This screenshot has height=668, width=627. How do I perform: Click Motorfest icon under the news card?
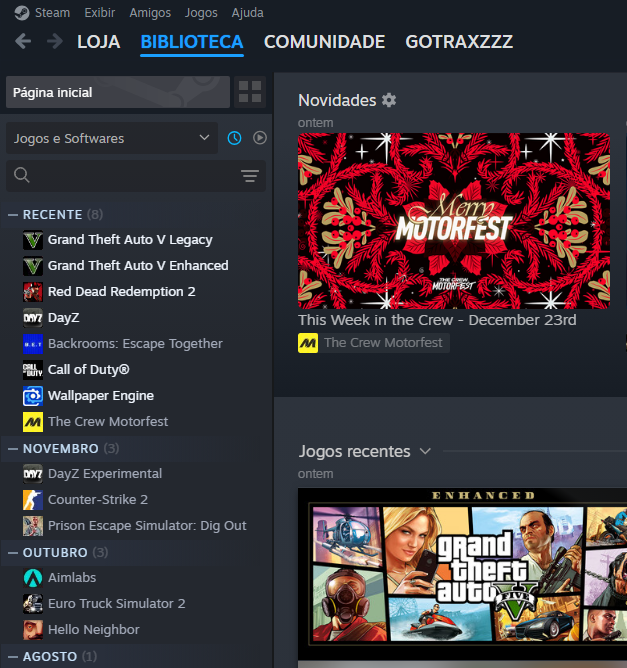pyautogui.click(x=308, y=343)
